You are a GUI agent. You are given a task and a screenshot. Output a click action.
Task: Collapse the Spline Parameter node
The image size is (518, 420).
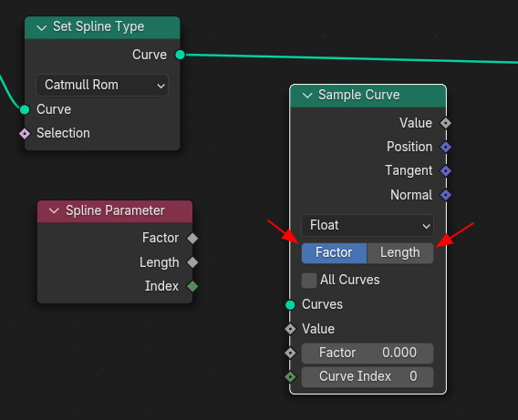pyautogui.click(x=54, y=210)
